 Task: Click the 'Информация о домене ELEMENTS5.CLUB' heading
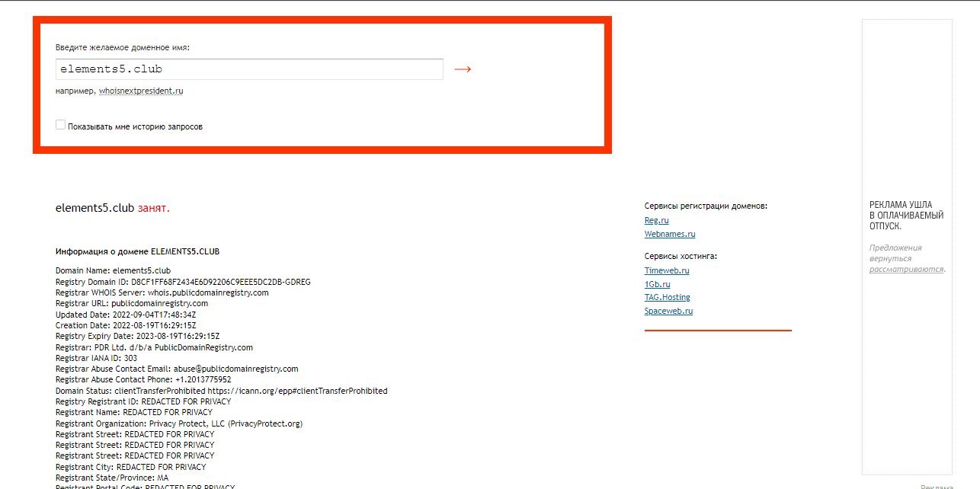point(137,251)
